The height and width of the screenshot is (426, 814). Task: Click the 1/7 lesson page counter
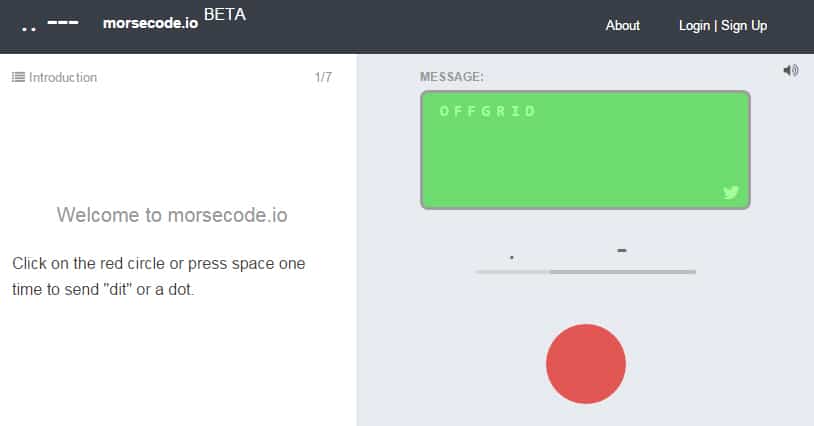tap(323, 77)
